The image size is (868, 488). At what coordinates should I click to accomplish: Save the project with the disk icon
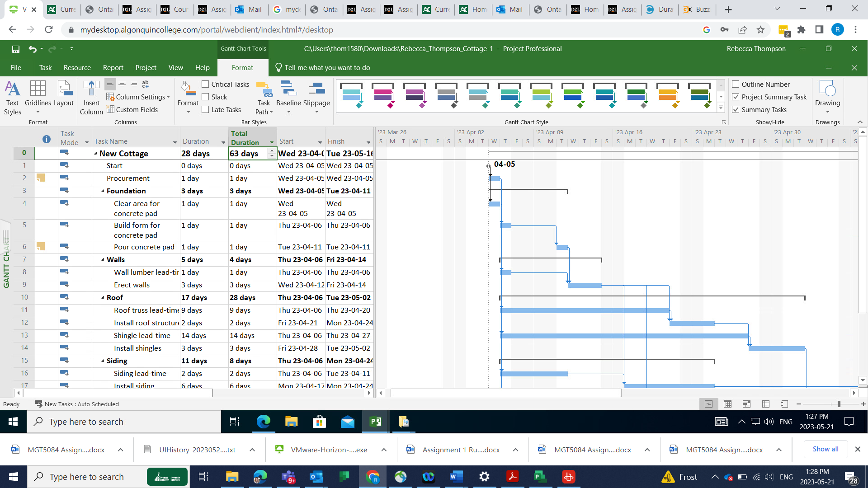(16, 49)
